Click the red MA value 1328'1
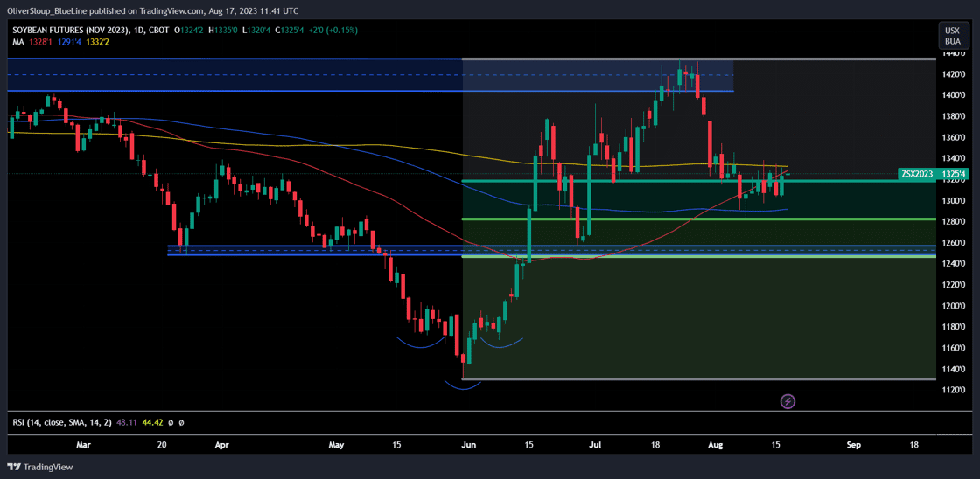 (x=39, y=41)
